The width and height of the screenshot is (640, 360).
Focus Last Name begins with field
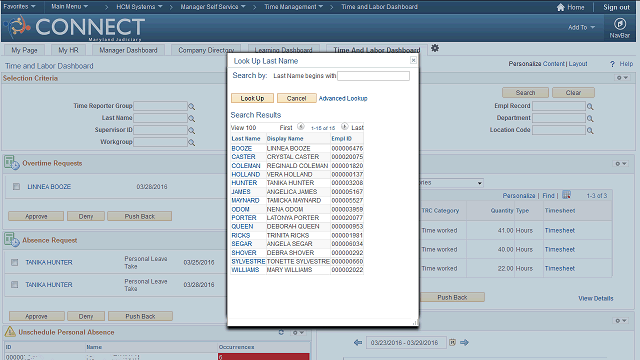[x=373, y=76]
